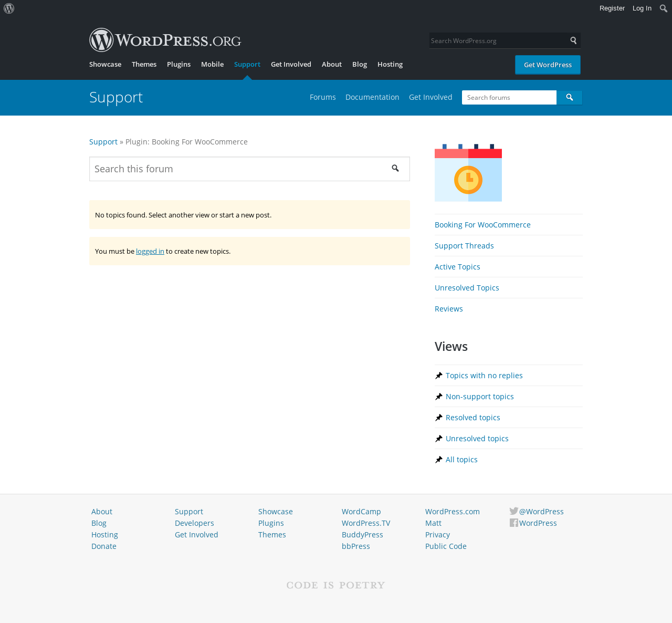Open Blog in main navigation
Screen dimensions: 672x623
point(360,64)
